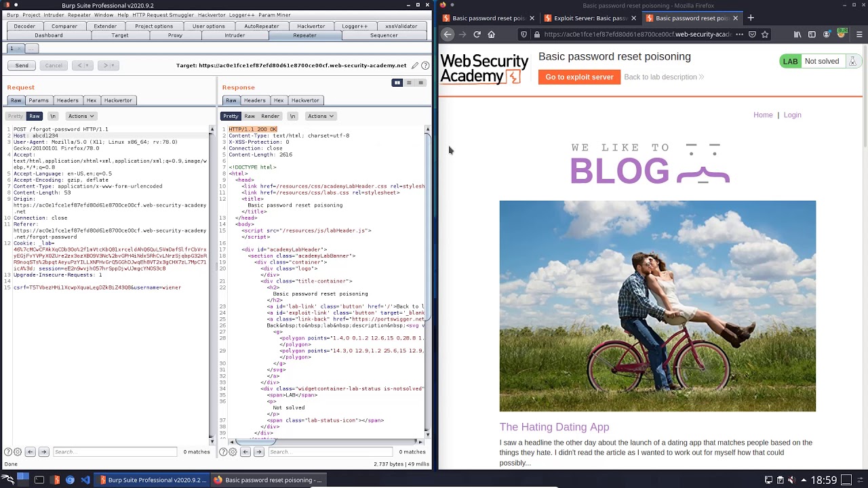Open the Home link on blog
Viewport: 868px width, 488px height.
[x=763, y=115]
